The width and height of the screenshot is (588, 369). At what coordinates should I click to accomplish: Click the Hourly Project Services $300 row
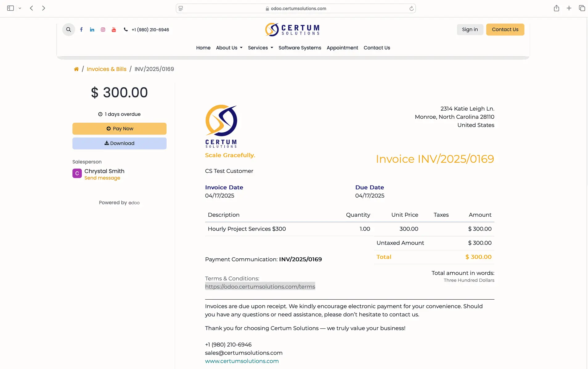350,229
